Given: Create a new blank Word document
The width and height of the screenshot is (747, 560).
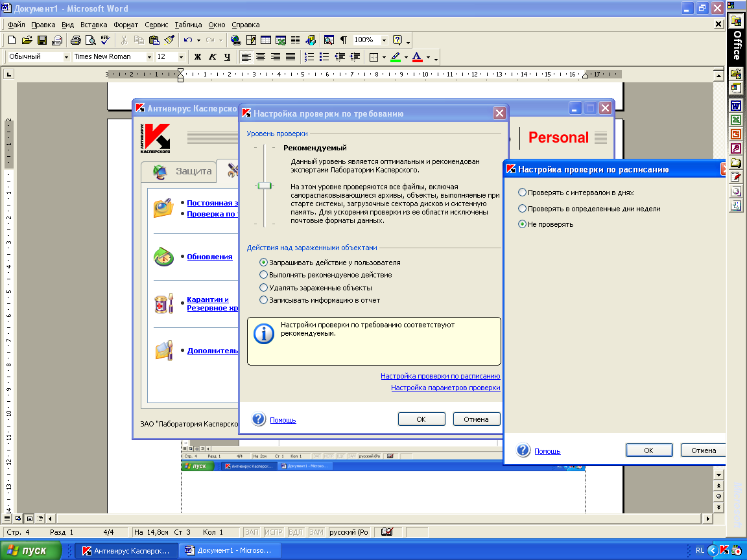Looking at the screenshot, I should [12, 40].
